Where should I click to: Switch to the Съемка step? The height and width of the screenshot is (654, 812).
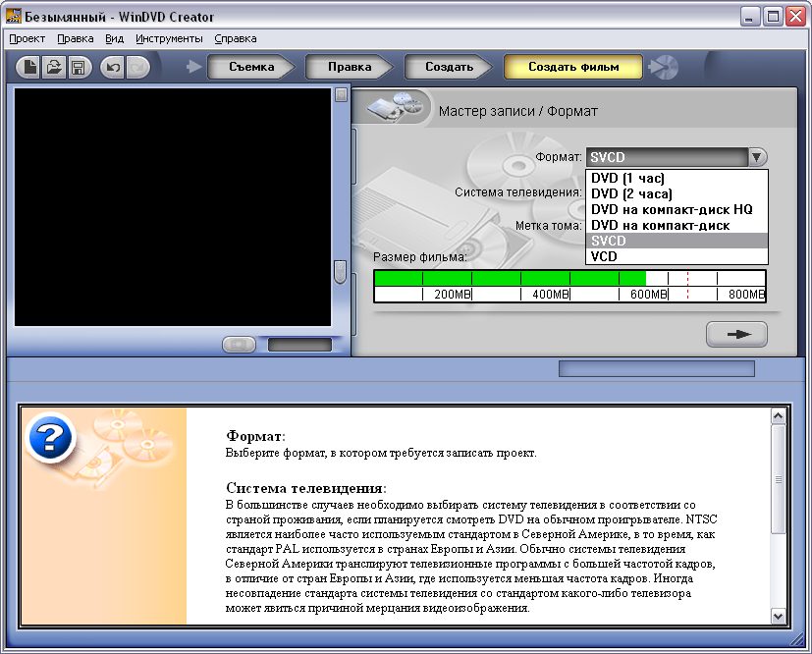point(251,67)
